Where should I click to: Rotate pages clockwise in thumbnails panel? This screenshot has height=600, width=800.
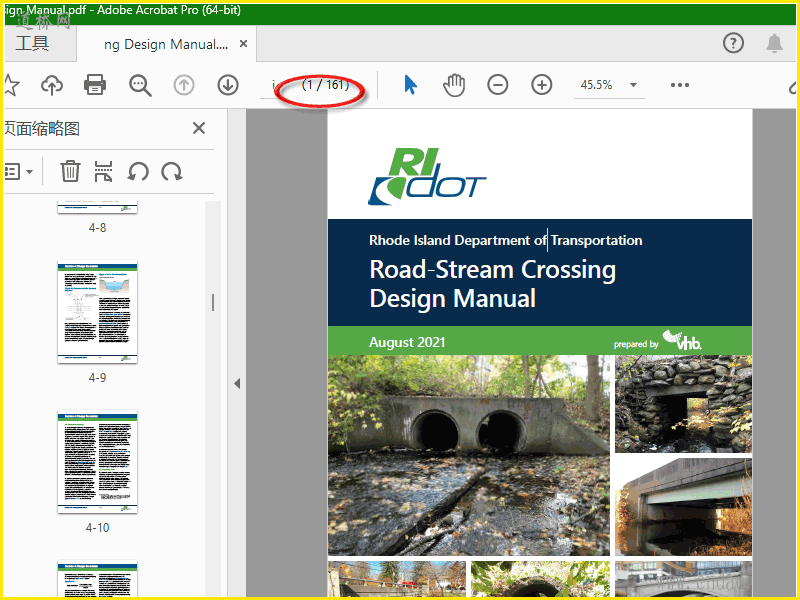pos(172,171)
